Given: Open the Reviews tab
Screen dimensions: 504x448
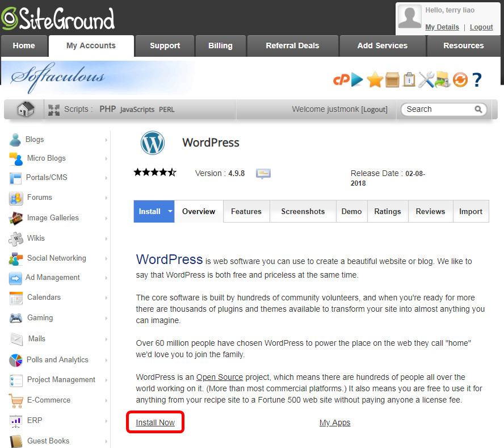Looking at the screenshot, I should (x=430, y=211).
